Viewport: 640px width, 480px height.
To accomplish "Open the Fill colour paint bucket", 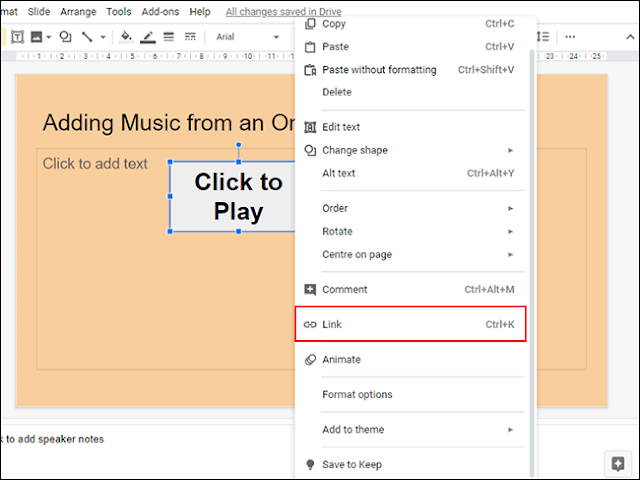I will click(126, 37).
